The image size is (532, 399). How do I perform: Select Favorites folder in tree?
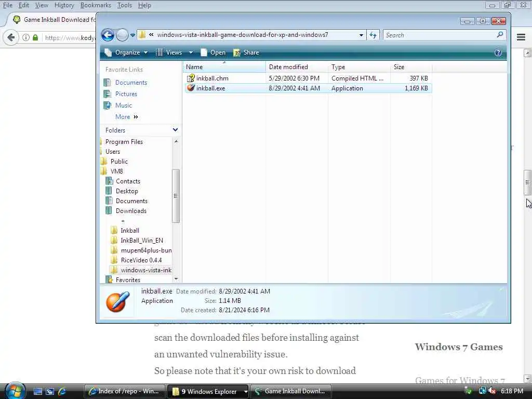click(x=128, y=280)
